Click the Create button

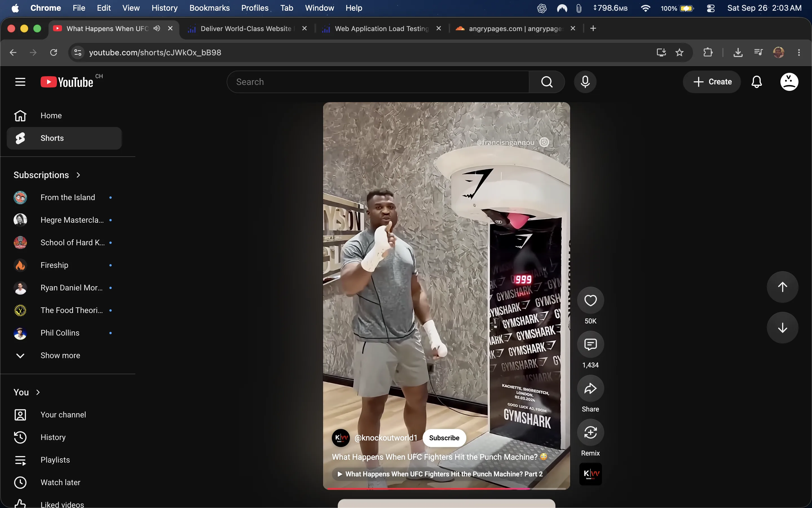coord(712,82)
